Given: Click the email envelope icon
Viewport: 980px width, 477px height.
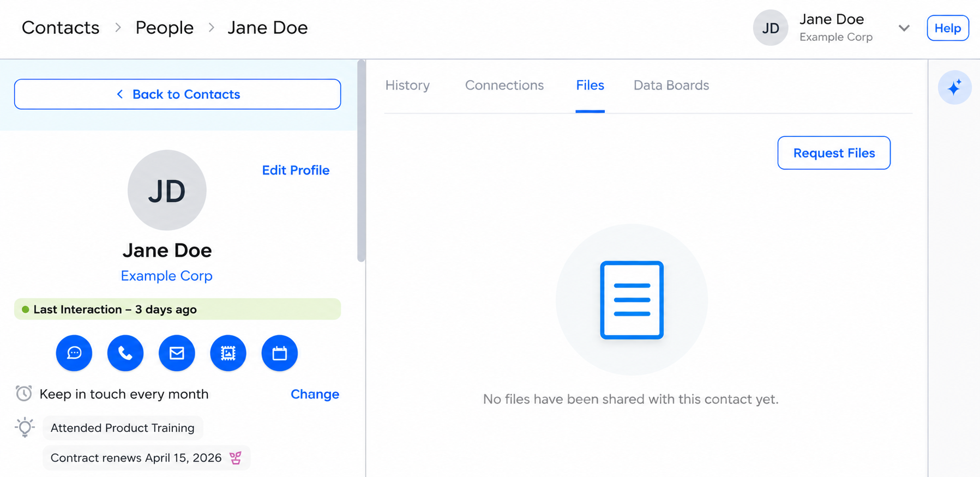Looking at the screenshot, I should (177, 353).
